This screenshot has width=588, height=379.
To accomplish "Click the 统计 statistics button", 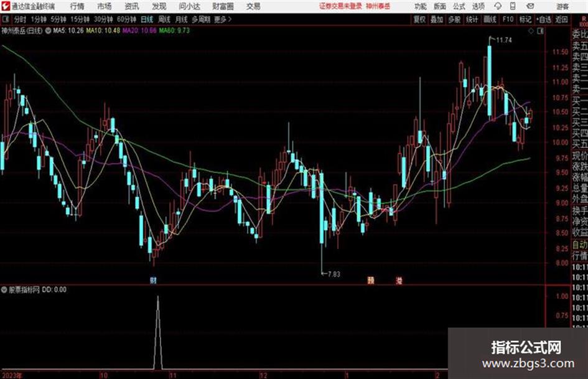I will point(472,19).
